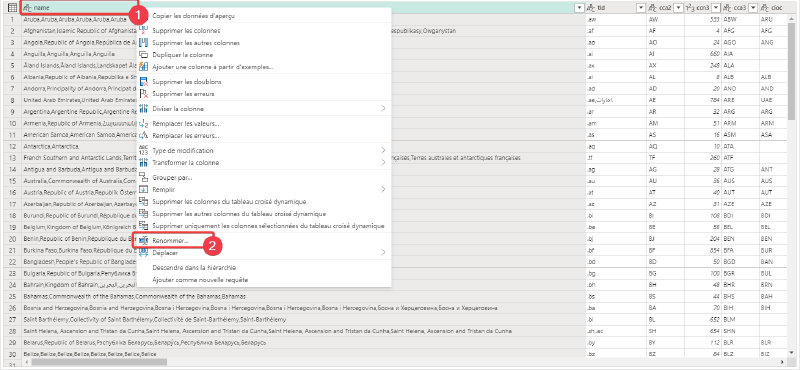Click the Remplacer les erreurs icon

tap(143, 136)
